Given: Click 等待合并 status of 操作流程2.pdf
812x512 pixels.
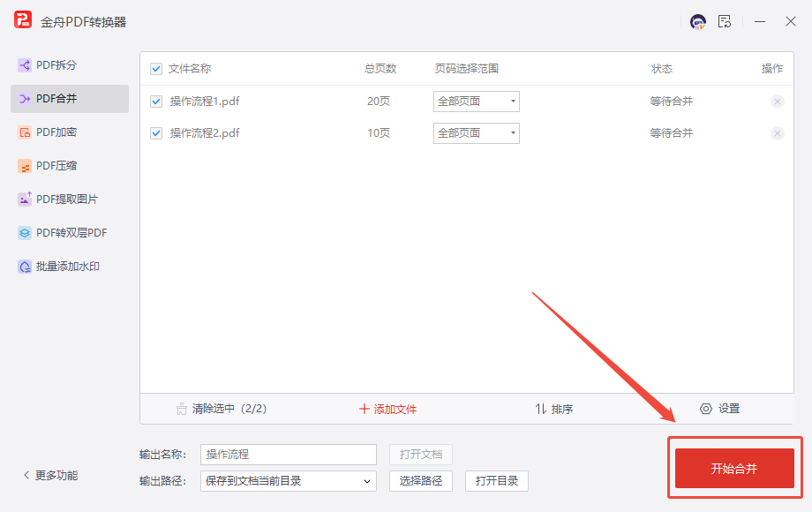Looking at the screenshot, I should (x=671, y=133).
